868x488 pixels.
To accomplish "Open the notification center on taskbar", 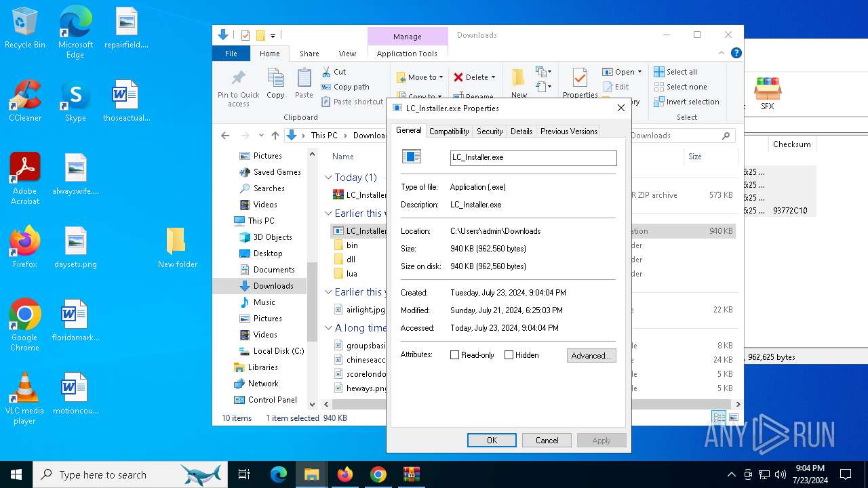I will 846,474.
